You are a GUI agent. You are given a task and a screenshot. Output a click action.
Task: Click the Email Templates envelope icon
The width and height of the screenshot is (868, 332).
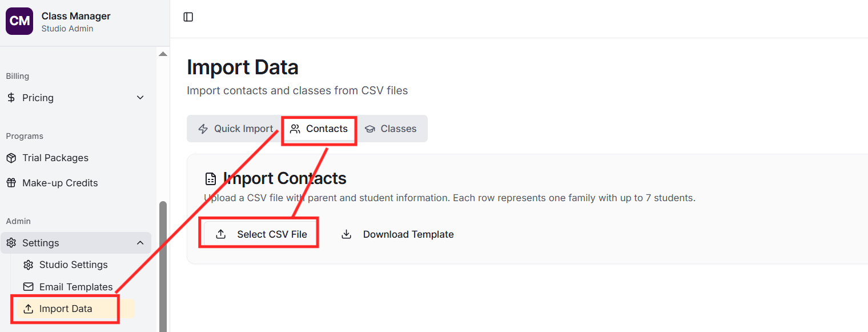28,287
